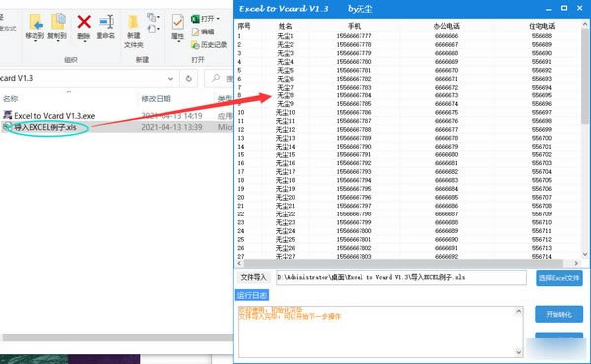Select office phone 6666675
The width and height of the screenshot is (591, 364).
tap(446, 112)
